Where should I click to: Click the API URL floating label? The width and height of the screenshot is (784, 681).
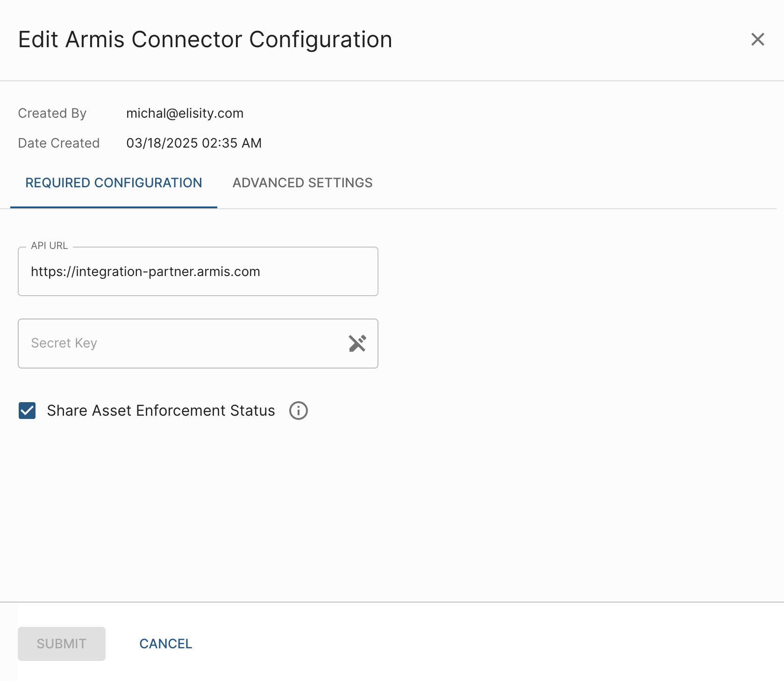49,246
